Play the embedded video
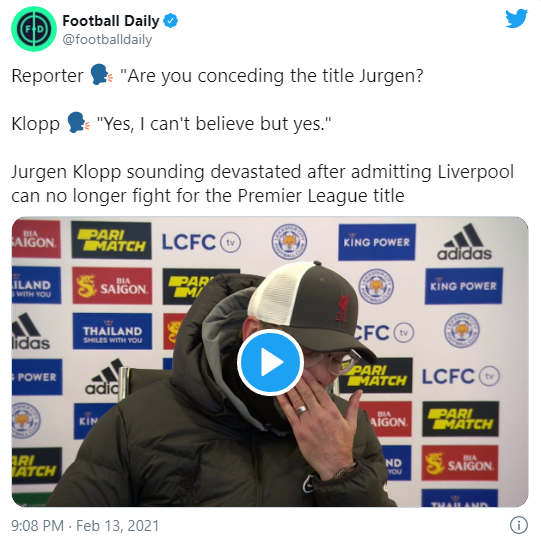The height and width of the screenshot is (543, 541). pos(270,362)
